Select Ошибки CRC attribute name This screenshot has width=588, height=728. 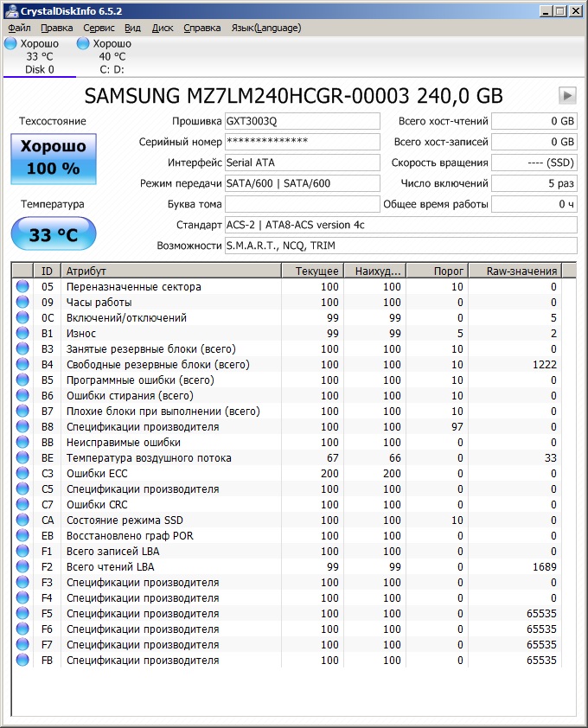97,504
